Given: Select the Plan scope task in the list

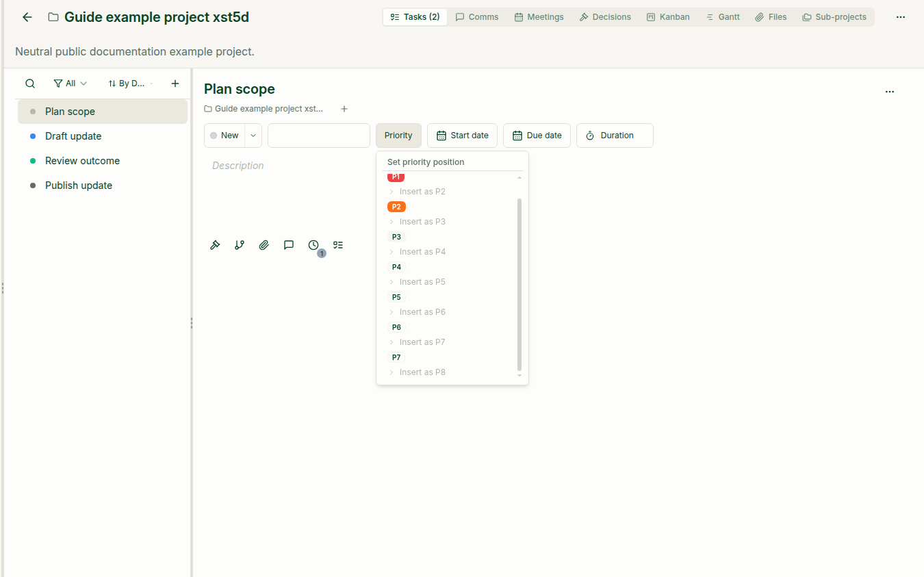Looking at the screenshot, I should [103, 112].
